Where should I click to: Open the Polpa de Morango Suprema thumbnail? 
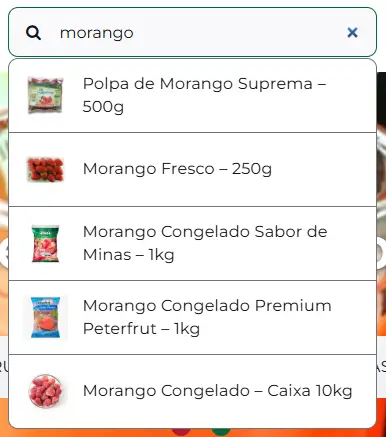point(45,95)
